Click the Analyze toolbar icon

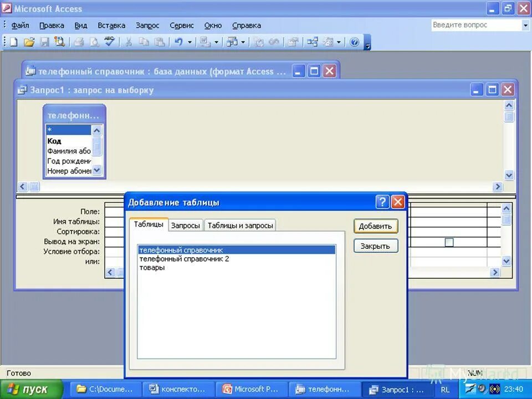tap(232, 42)
